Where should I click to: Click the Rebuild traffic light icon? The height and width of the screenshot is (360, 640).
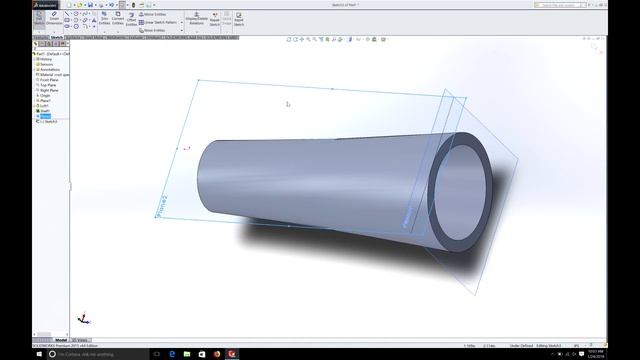tap(133, 5)
